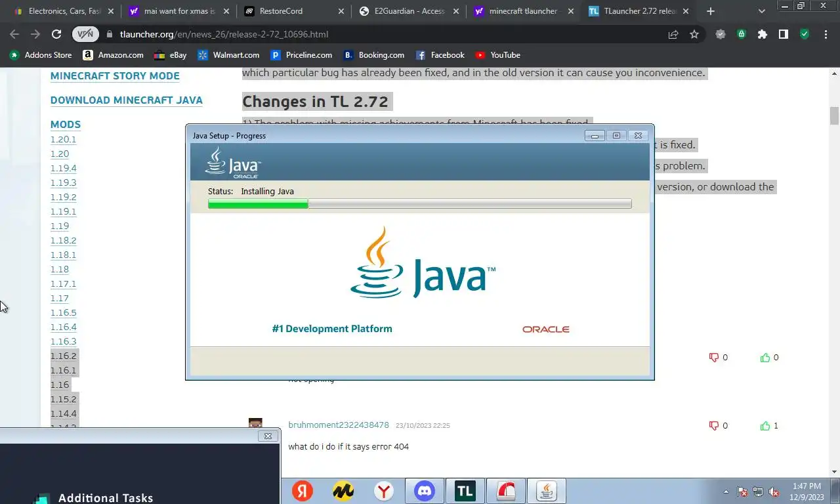The height and width of the screenshot is (504, 840).
Task: Open the 1.20.1 mods link
Action: point(63,139)
